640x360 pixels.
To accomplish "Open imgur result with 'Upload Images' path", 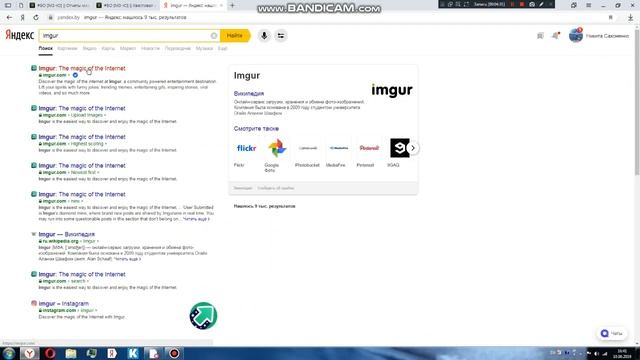I will click(x=82, y=109).
